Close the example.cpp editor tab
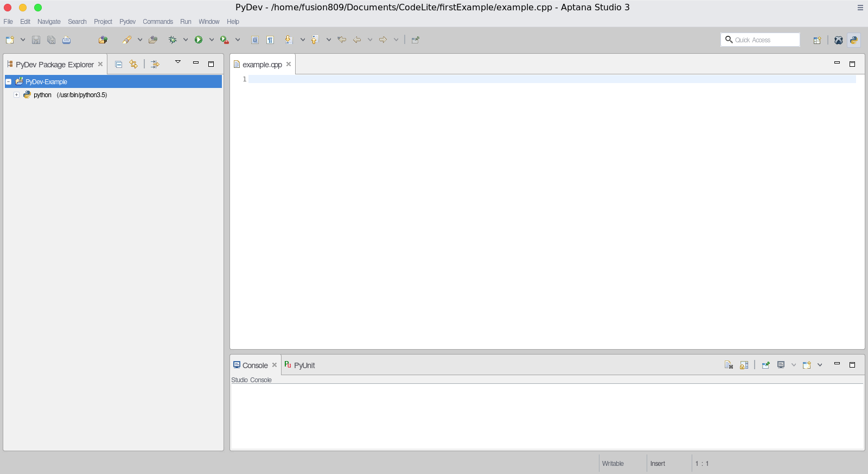Screen dimensions: 868x474 289,64
